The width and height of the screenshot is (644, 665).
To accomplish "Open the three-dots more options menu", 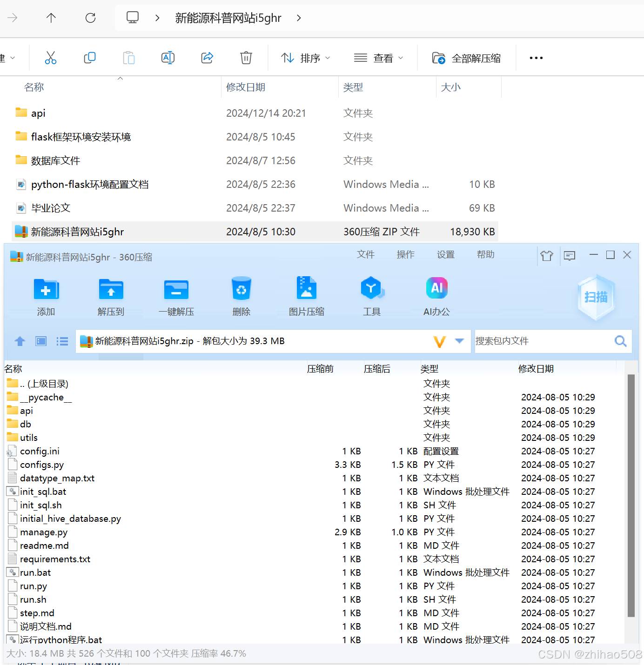I will [x=536, y=58].
